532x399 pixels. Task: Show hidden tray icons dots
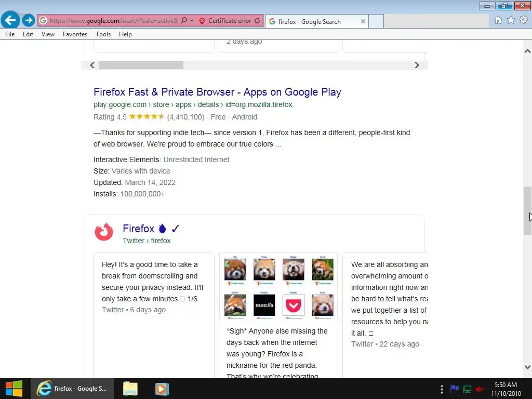[x=442, y=389]
